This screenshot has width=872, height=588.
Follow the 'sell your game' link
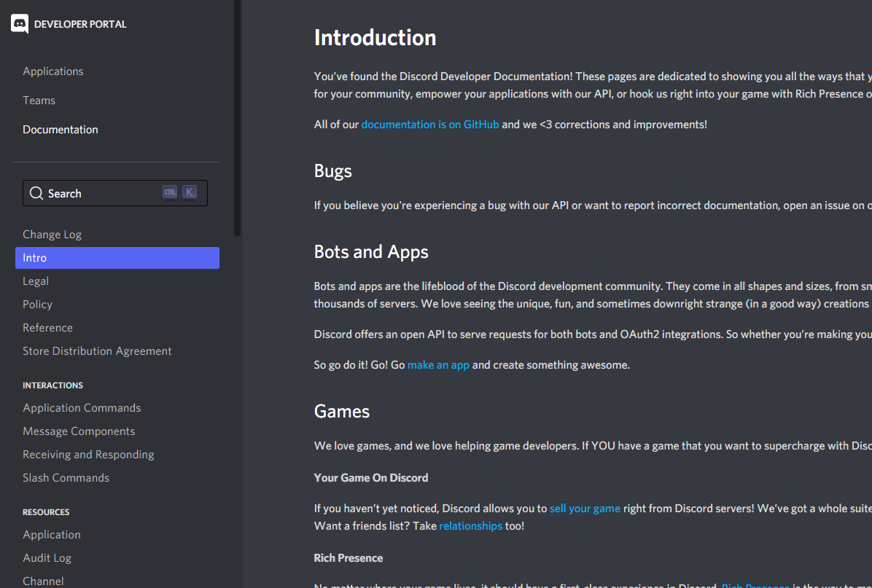click(x=585, y=509)
